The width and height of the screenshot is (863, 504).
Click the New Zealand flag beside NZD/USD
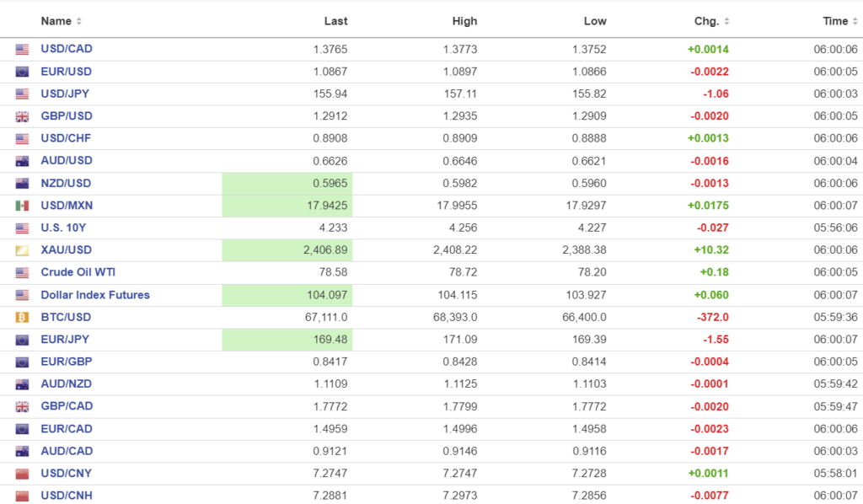22,184
